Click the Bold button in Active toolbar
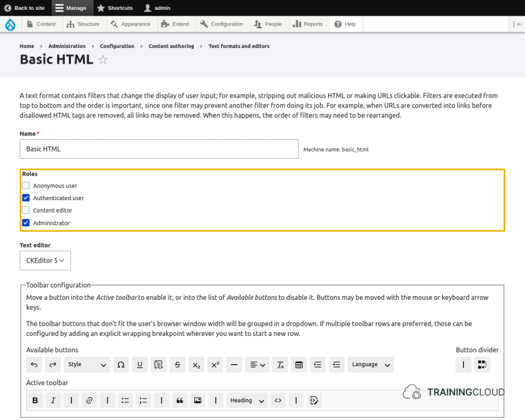Viewport: 525px width, 420px height. tap(35, 400)
